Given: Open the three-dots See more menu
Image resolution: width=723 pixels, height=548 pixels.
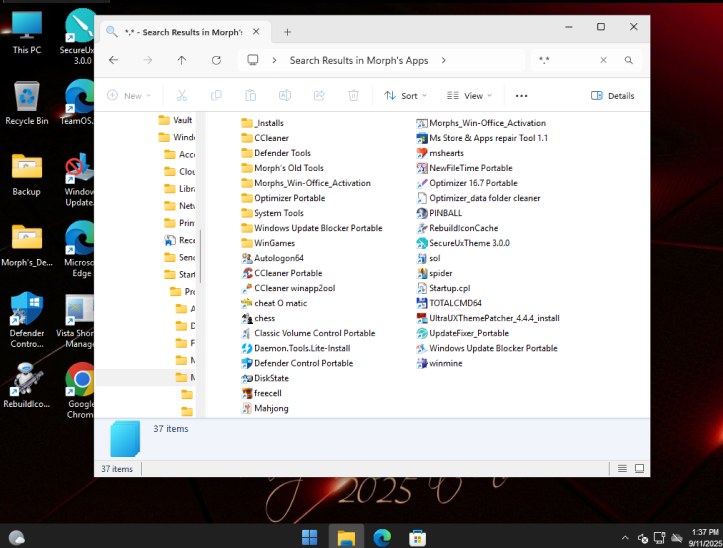Looking at the screenshot, I should tap(521, 96).
